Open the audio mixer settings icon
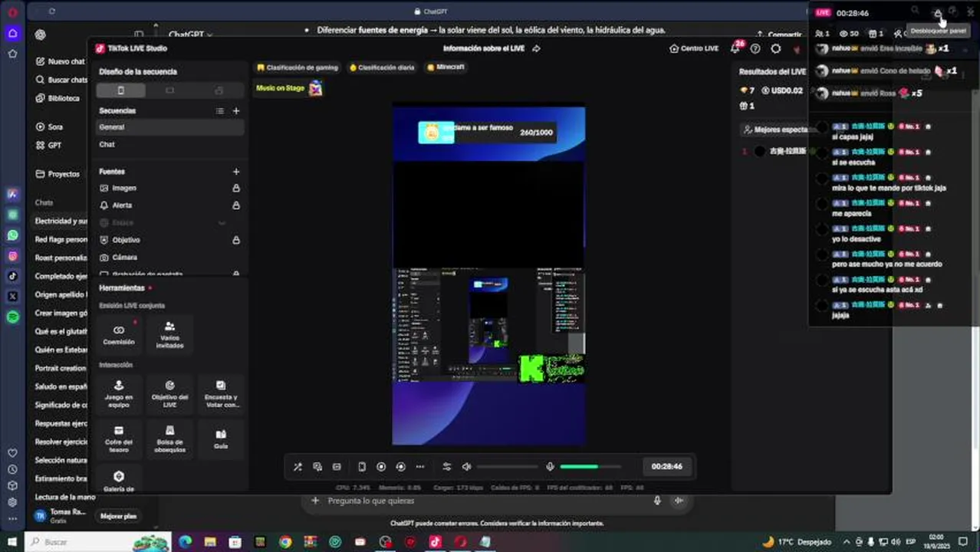Screen dimensions: 980x552 (x=447, y=467)
